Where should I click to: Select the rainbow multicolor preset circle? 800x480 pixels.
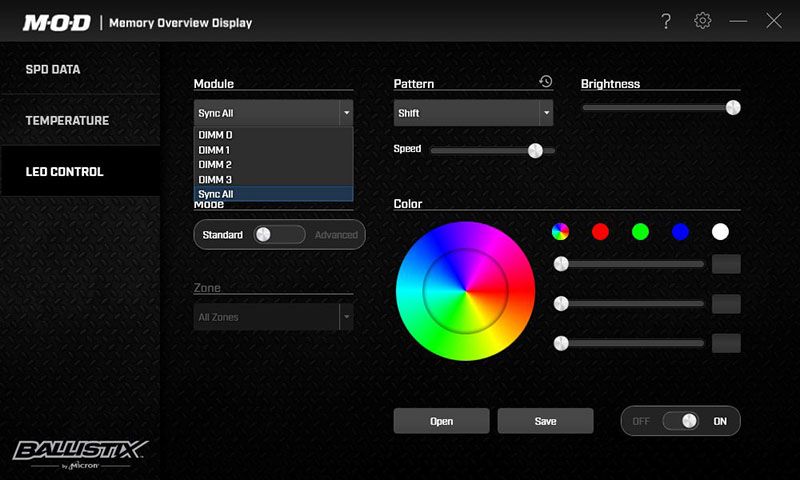[x=560, y=232]
